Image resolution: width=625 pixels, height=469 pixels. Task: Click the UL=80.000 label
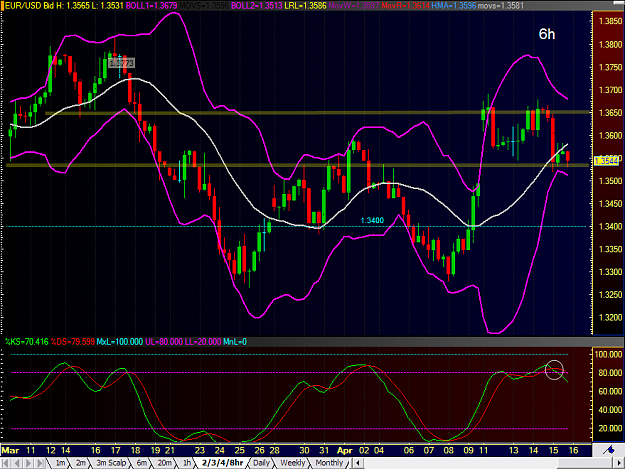click(164, 341)
